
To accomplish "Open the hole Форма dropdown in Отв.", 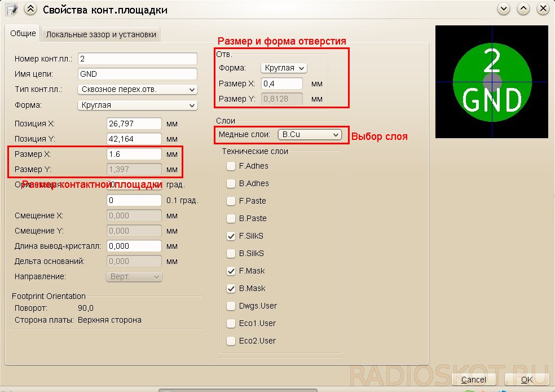I will click(x=284, y=68).
